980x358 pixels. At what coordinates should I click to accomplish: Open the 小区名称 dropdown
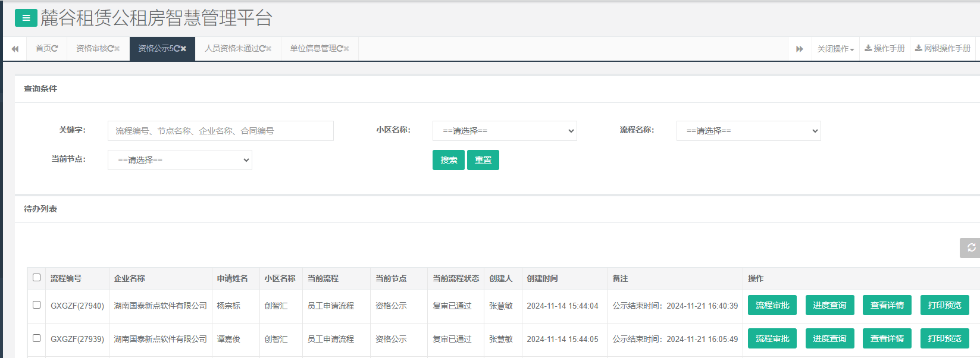(x=505, y=131)
